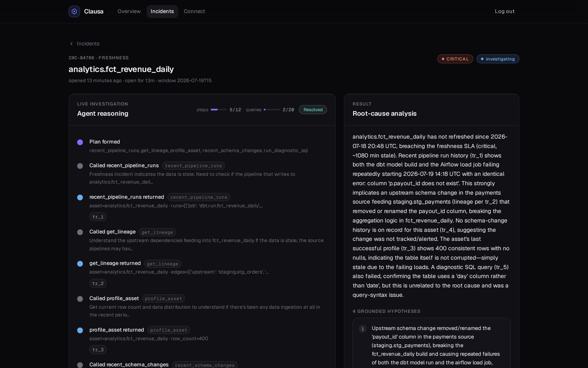Image resolution: width=588 pixels, height=368 pixels.
Task: Click the profile_asset returned step title
Action: 117,330
